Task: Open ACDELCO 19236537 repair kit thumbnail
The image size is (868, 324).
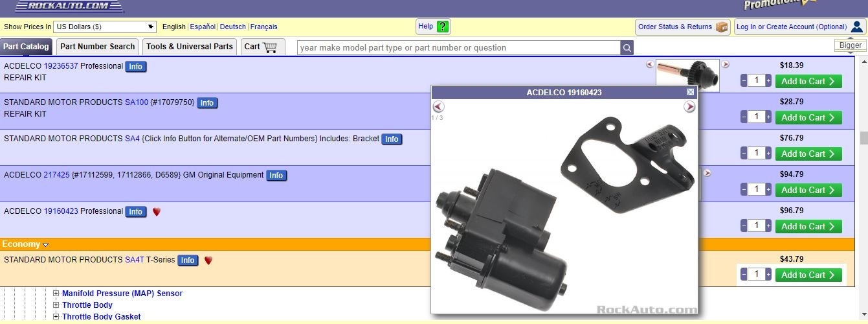Action: point(687,73)
